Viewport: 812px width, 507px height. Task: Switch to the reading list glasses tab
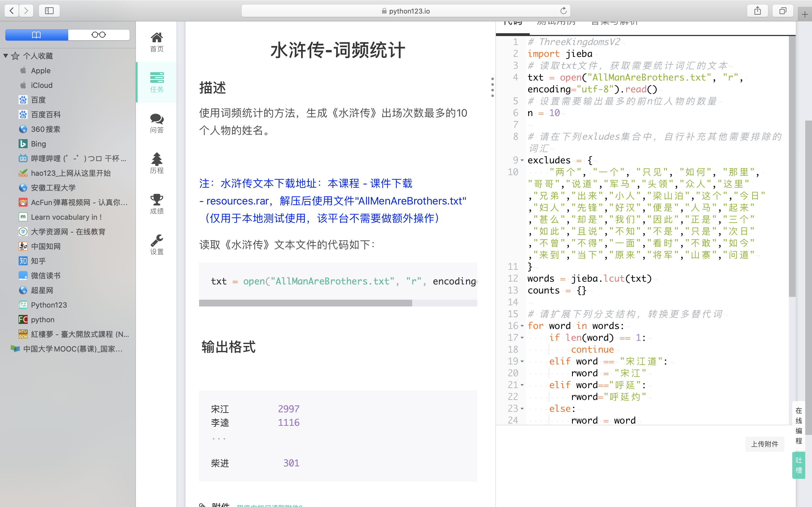click(x=99, y=35)
